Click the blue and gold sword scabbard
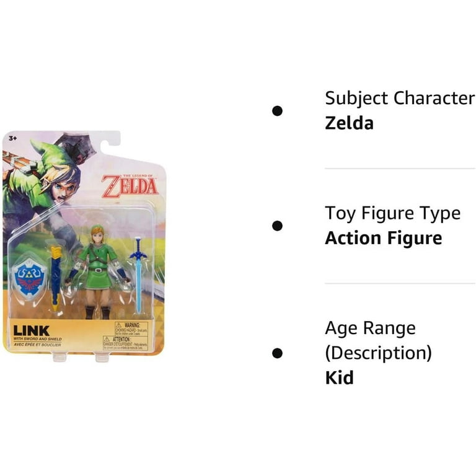The width and height of the screenshot is (476, 476). [x=56, y=279]
